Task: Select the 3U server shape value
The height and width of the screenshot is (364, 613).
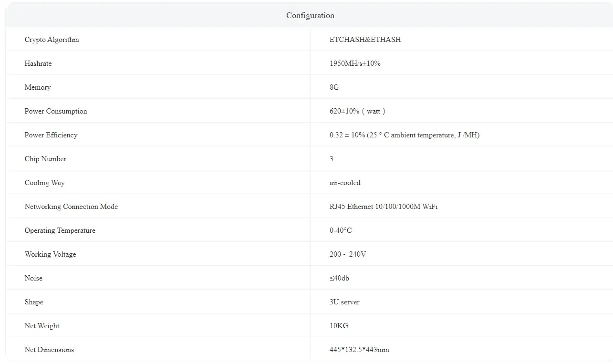Action: point(344,302)
